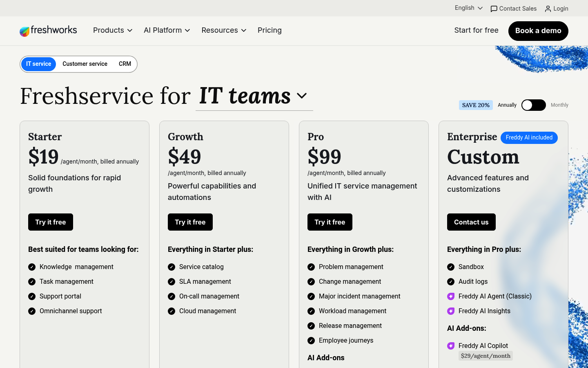Click checkmark icon beside Release management
This screenshot has height=368, width=588.
coord(311,326)
